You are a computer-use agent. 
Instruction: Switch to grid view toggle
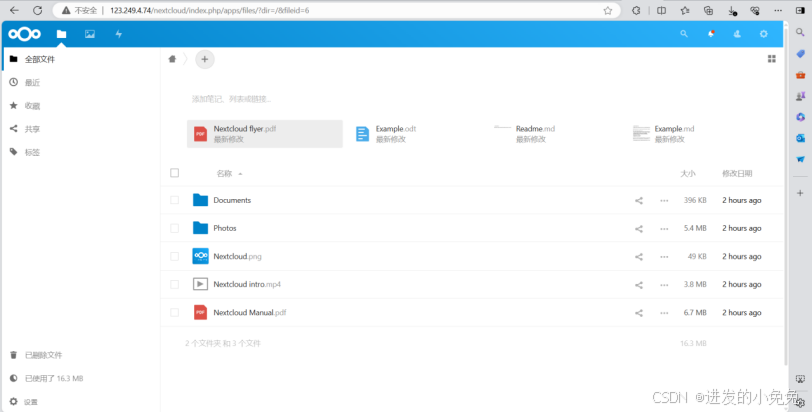coord(772,59)
